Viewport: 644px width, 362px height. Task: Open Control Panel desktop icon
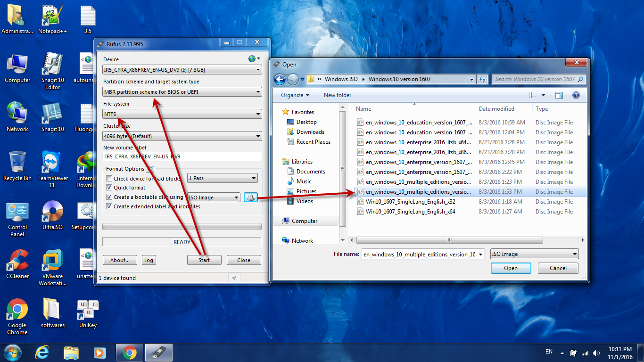coord(17,220)
